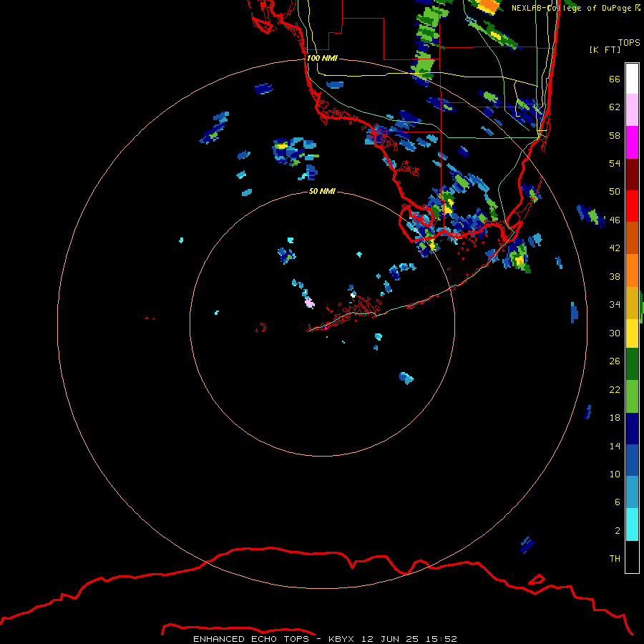Viewport: 644px width, 644px height.
Task: Click the white swatch atop the tops legend
Action: (x=632, y=79)
